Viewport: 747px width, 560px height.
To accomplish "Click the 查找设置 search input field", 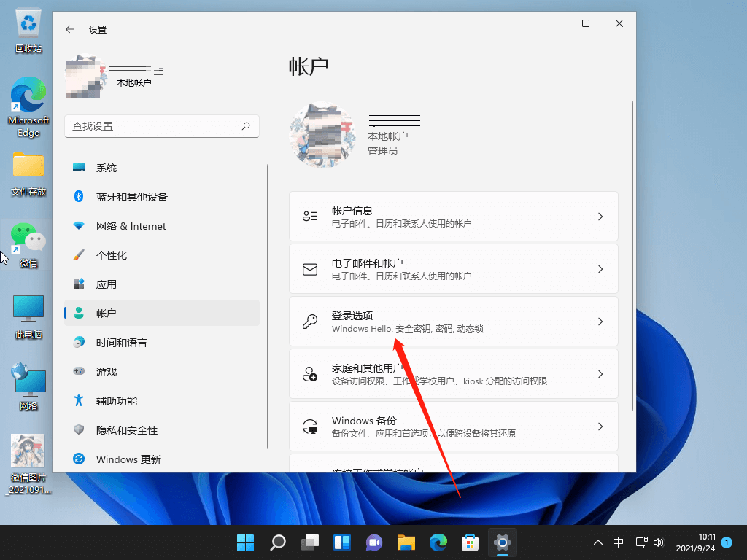I will (x=160, y=126).
